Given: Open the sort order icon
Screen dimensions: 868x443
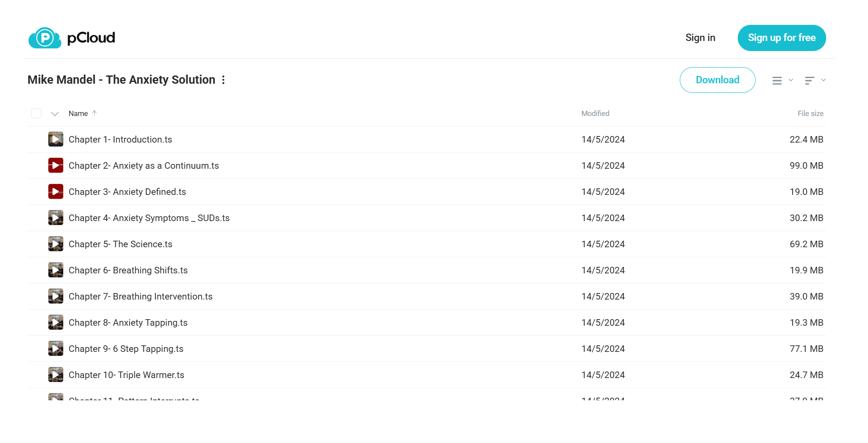Looking at the screenshot, I should [810, 80].
